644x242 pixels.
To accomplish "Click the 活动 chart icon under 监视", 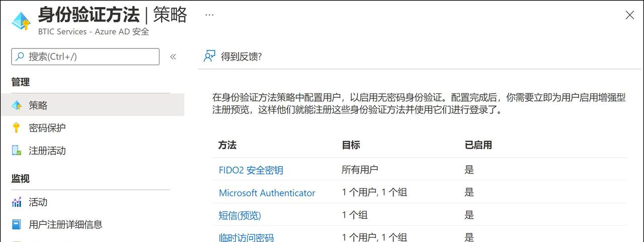I will pyautogui.click(x=17, y=202).
